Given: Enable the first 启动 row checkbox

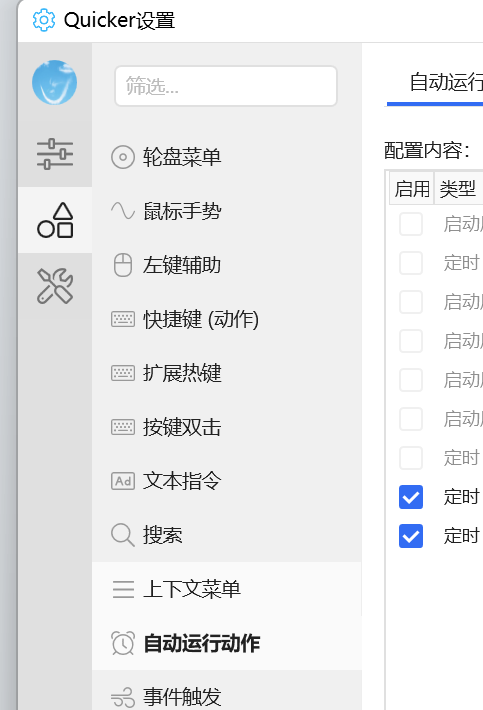Looking at the screenshot, I should click(x=411, y=224).
